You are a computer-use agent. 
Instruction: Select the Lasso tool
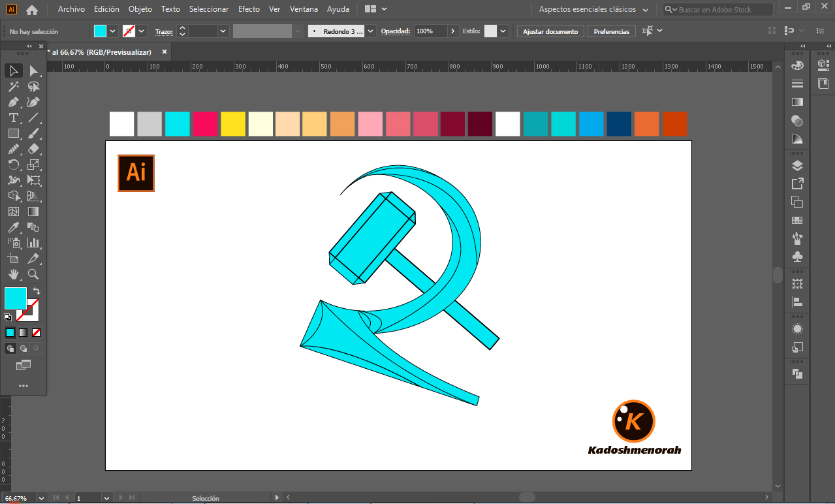coord(33,86)
